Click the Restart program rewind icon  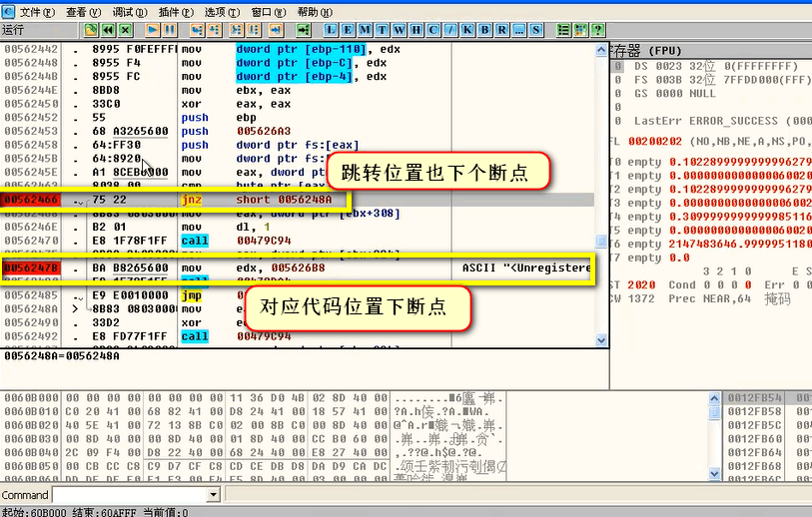pos(108,30)
